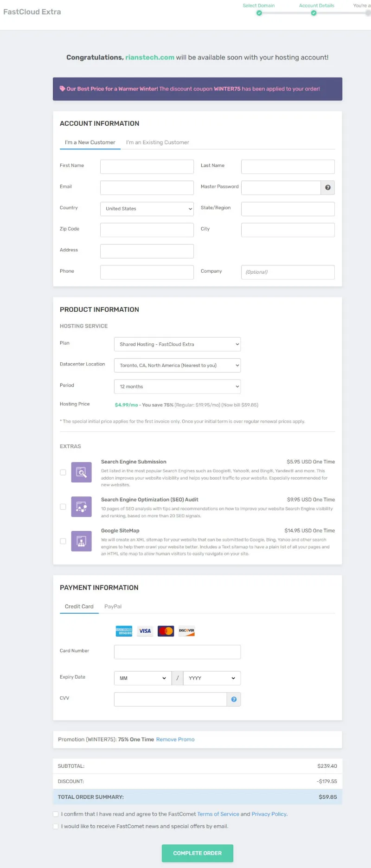The image size is (371, 868).
Task: Click the American Express card icon
Action: coord(123,630)
